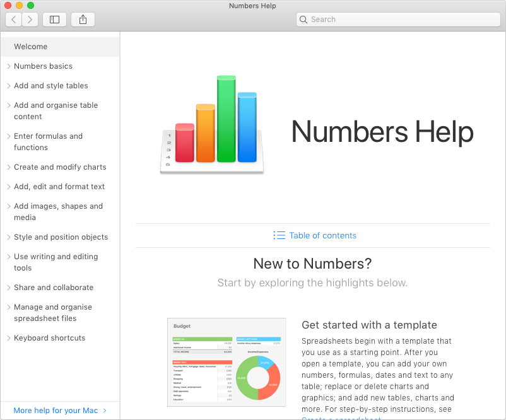The height and width of the screenshot is (420, 506).
Task: Open Keyboard shortcuts topic
Action: [x=50, y=338]
